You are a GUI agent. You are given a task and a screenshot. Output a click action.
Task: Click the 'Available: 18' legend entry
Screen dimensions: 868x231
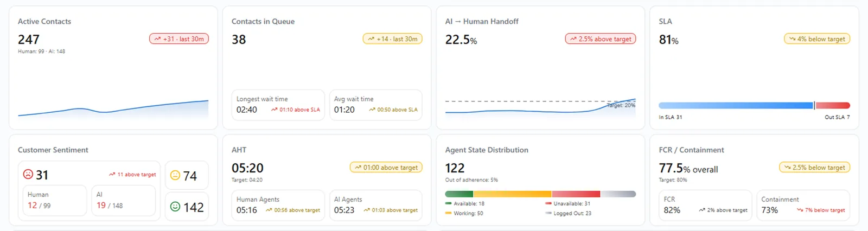tap(465, 204)
